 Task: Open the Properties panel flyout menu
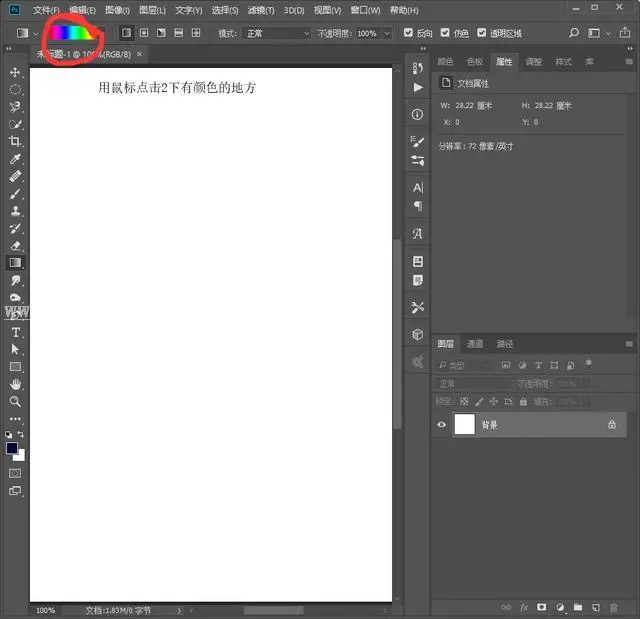[629, 62]
